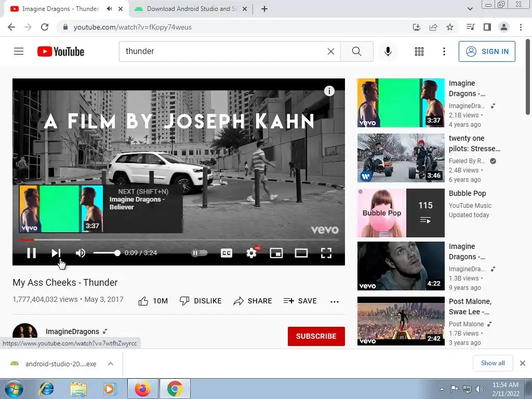Open more actions ellipsis below the video
The height and width of the screenshot is (399, 532).
[x=335, y=302]
